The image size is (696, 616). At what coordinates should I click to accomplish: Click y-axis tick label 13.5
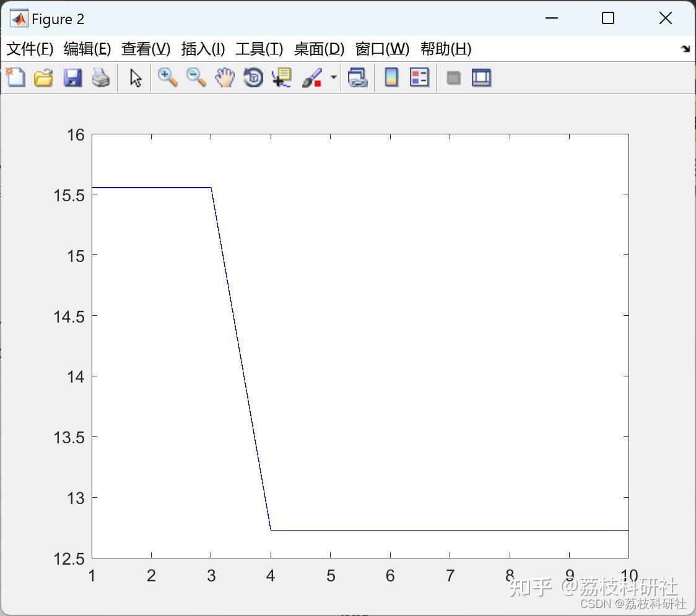point(69,438)
